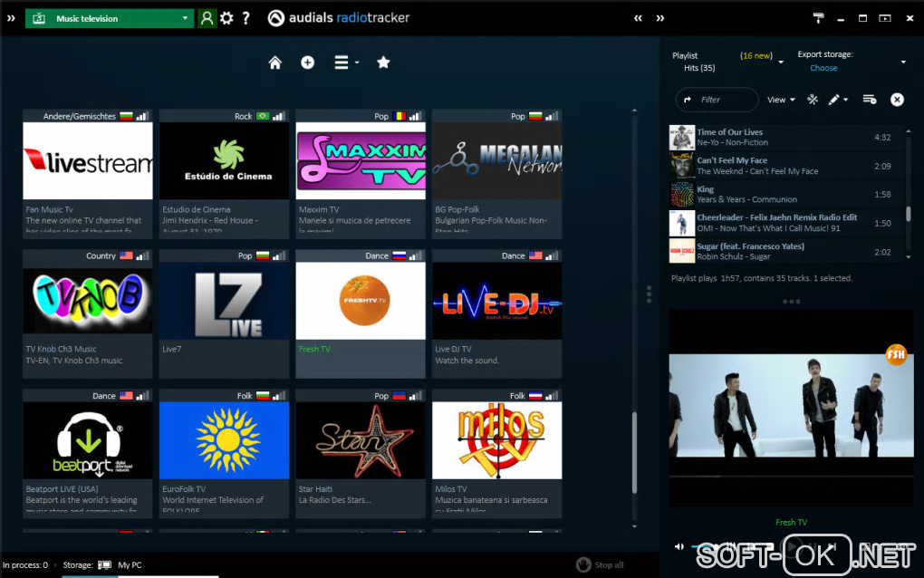Open the help question mark

[245, 18]
